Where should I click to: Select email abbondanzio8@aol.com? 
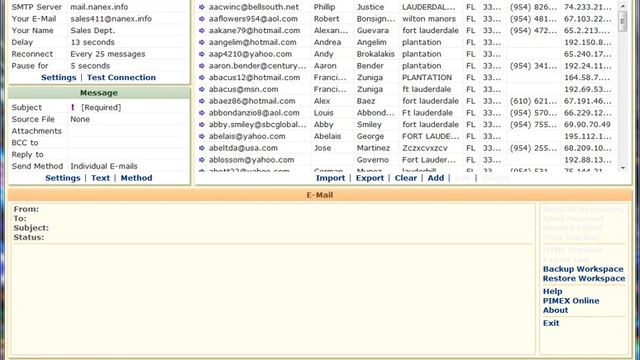point(254,113)
